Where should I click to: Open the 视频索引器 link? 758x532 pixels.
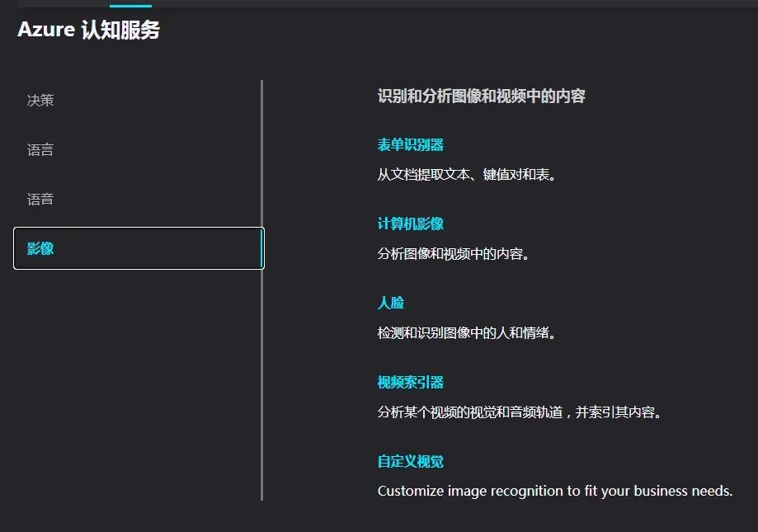[409, 381]
